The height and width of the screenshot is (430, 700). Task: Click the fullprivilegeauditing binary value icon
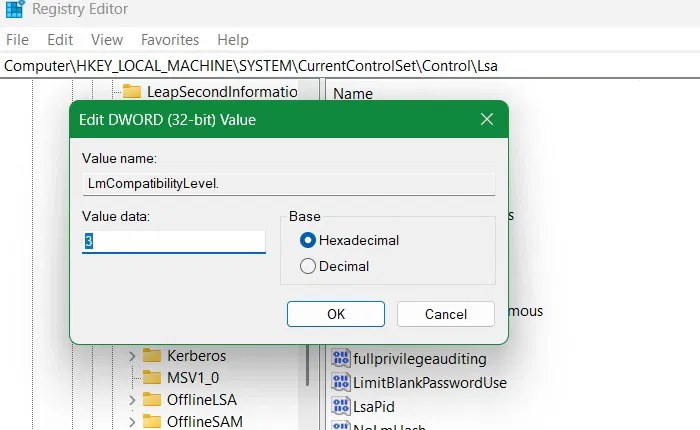(x=341, y=359)
